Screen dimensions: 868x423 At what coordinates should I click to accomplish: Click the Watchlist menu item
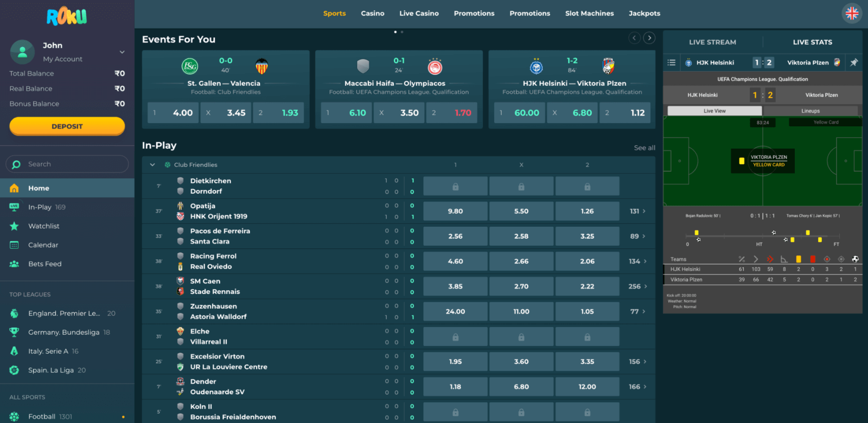67,226
